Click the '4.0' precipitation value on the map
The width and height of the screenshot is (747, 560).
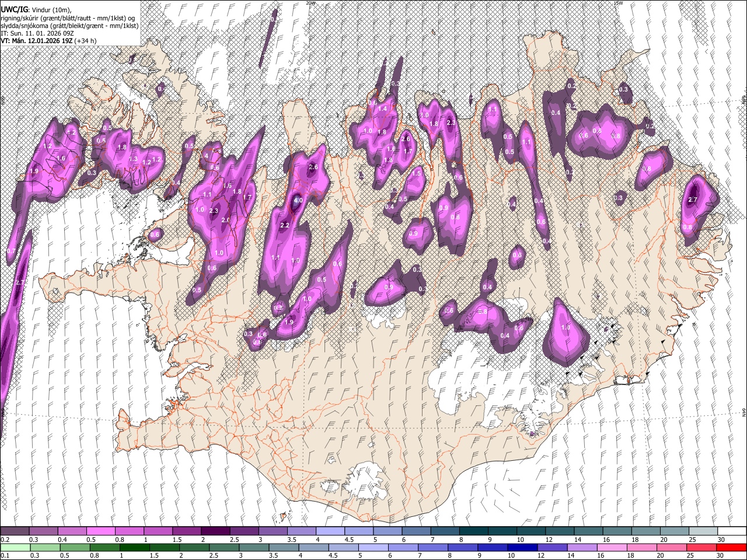tap(298, 200)
